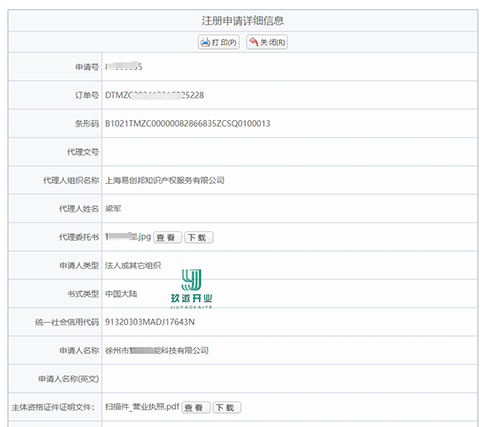Viewport: 500px width, 427px height.
Task: Click the 注册申请详细信息 title header
Action: pos(243,21)
